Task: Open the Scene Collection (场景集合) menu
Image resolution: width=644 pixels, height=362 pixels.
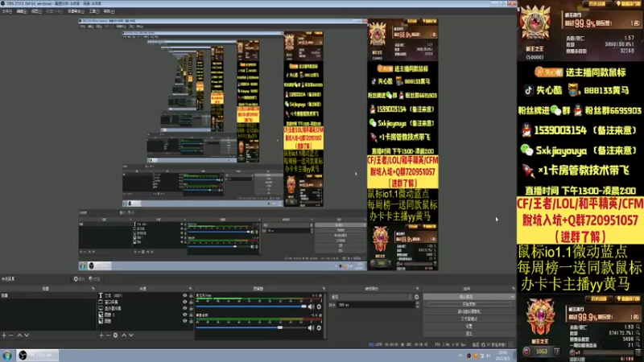Action: click(x=76, y=11)
